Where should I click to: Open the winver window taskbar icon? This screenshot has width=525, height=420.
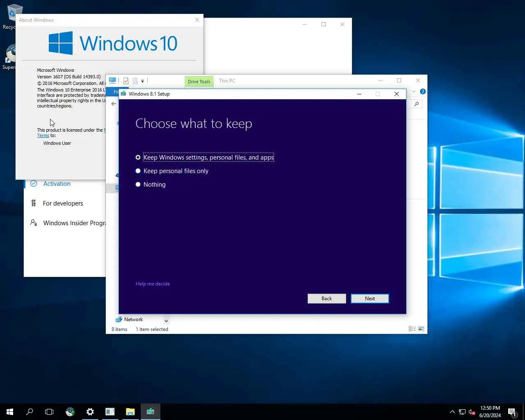(x=110, y=412)
